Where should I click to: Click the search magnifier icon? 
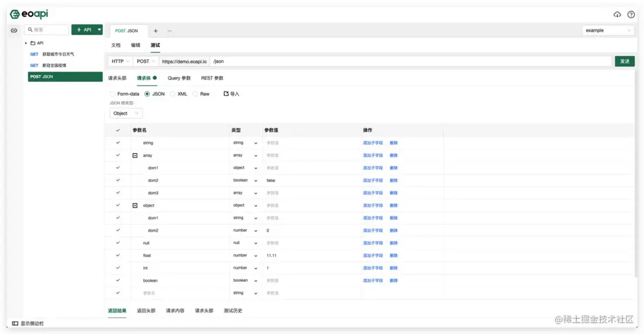(x=30, y=29)
